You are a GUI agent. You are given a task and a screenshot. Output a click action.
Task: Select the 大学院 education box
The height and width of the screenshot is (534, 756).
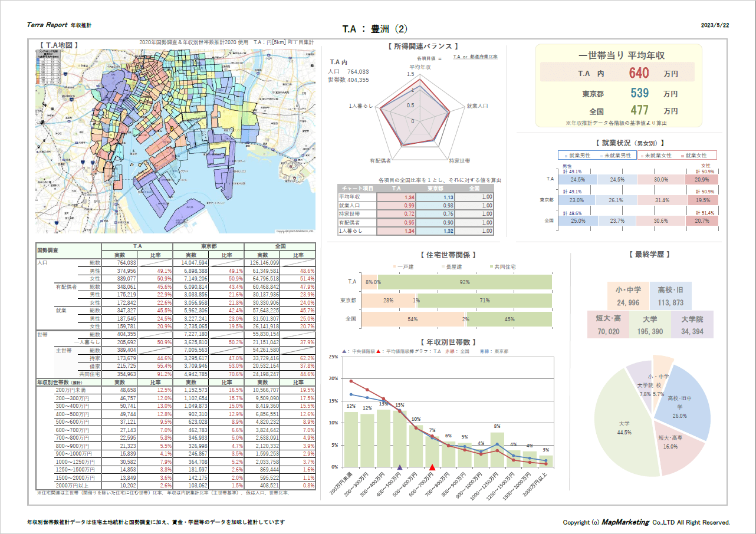[x=692, y=325]
